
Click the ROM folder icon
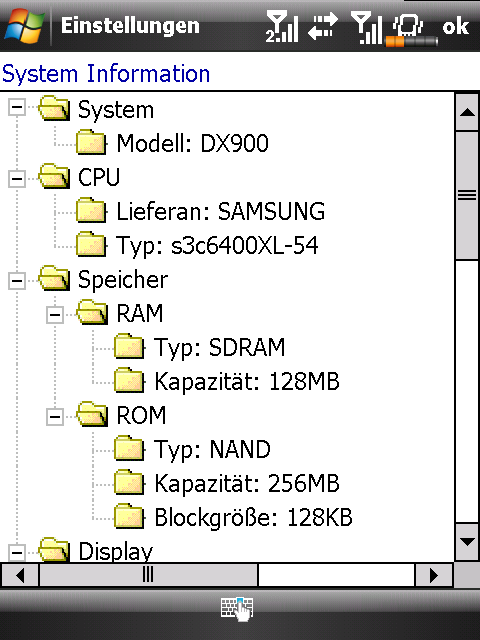click(x=92, y=415)
